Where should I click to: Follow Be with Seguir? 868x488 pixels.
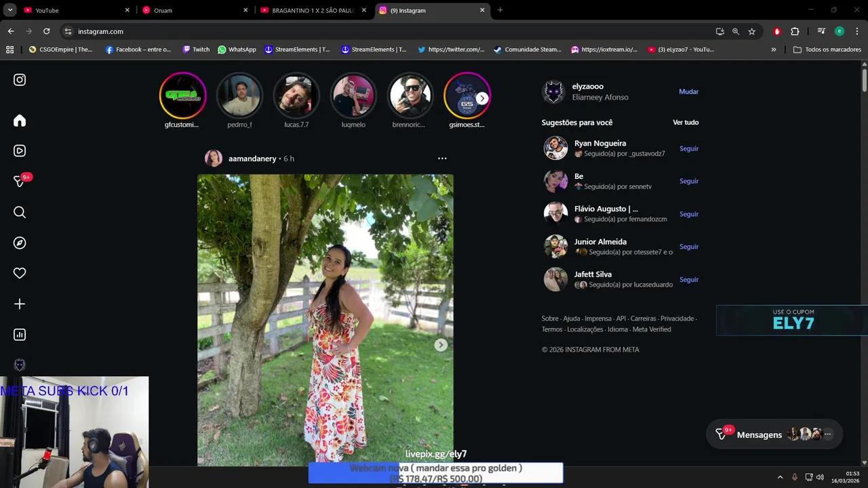click(689, 181)
